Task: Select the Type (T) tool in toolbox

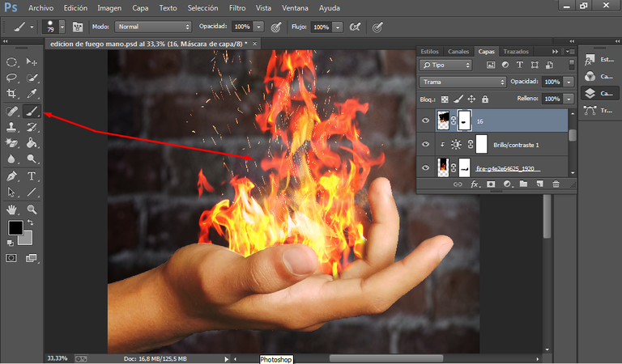Action: [x=32, y=176]
